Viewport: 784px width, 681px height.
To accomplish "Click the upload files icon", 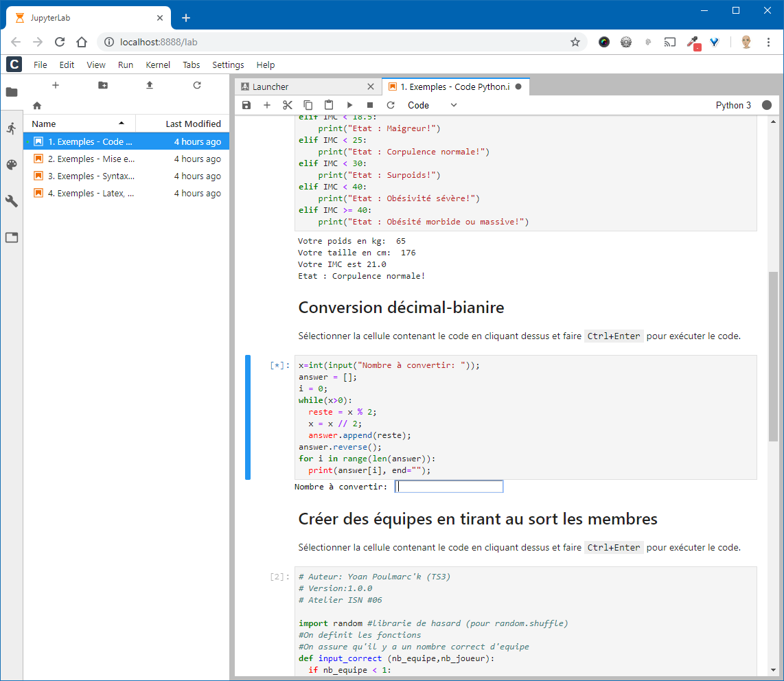I will click(x=150, y=85).
